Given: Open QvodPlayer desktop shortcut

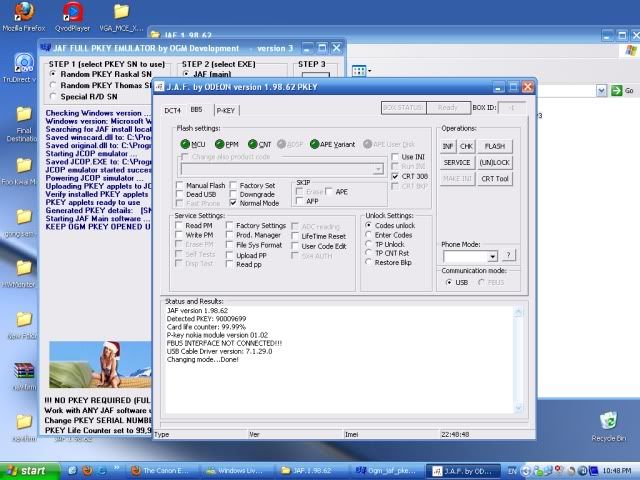Looking at the screenshot, I should [x=72, y=16].
